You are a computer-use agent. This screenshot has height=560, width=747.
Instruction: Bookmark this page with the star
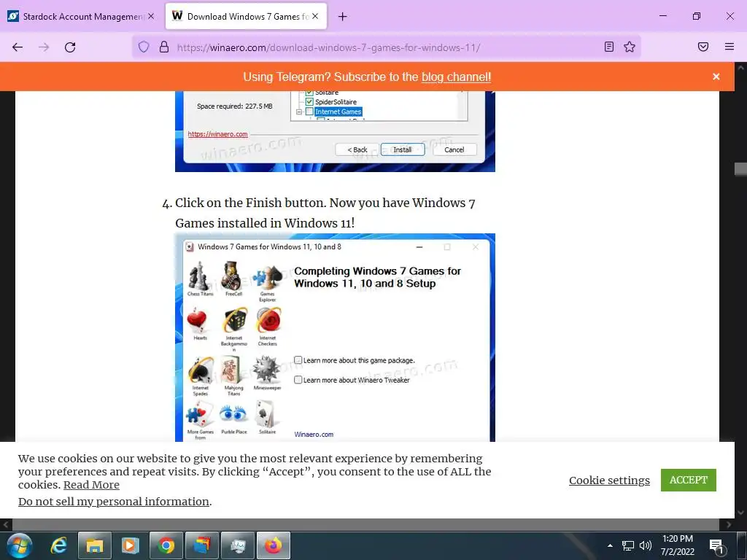pos(630,47)
